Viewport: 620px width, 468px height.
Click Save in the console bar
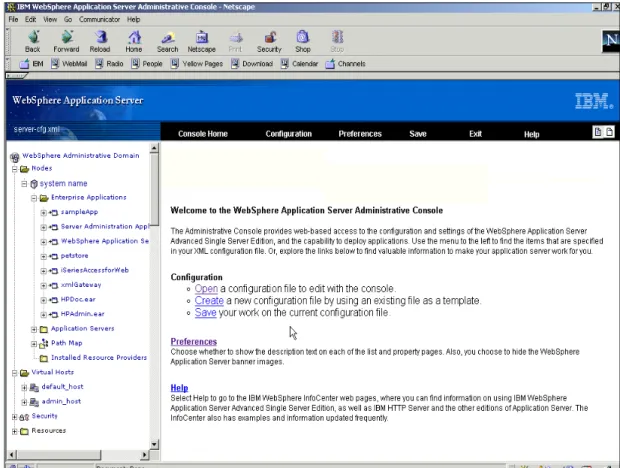coord(418,134)
